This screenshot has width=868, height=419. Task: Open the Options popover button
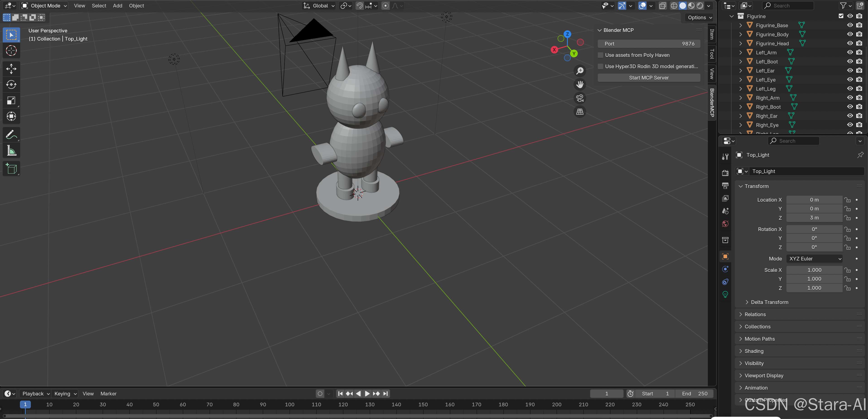pyautogui.click(x=699, y=17)
